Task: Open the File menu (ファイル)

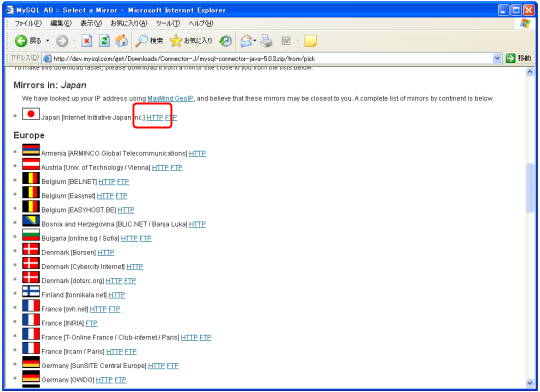Action: 28,23
